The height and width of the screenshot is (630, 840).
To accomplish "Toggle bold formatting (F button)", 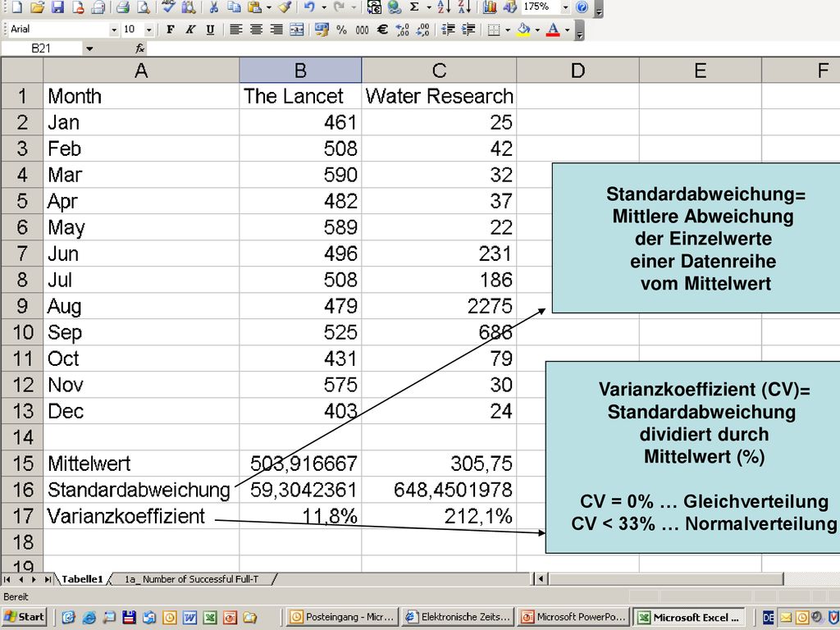I will (171, 30).
